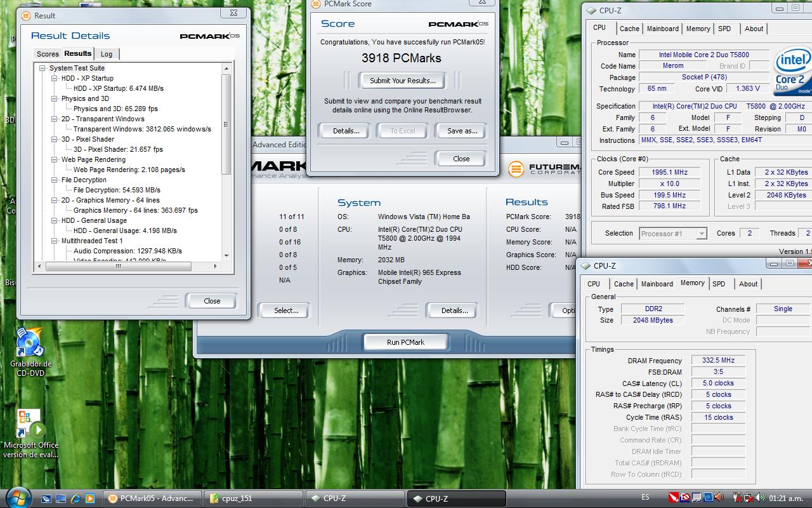Select 'Transparent Windows: 3812.065 windows/s' row

pos(142,129)
